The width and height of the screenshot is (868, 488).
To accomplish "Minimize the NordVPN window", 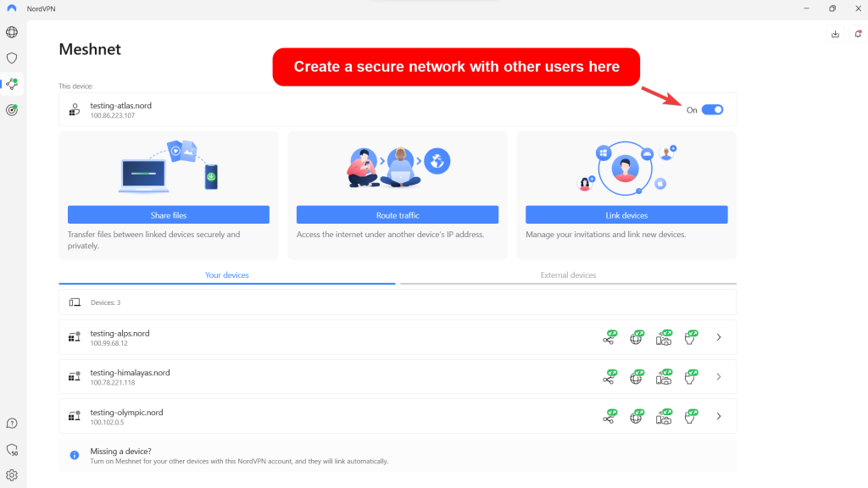I will (807, 8).
